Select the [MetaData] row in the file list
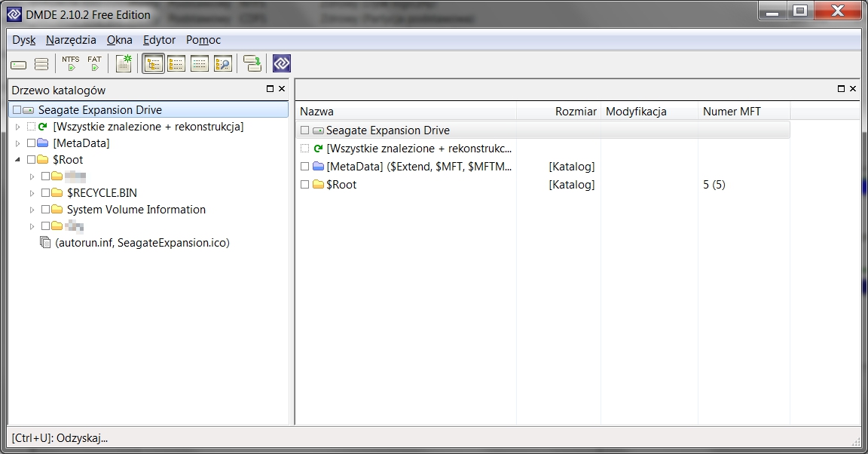 pos(542,167)
